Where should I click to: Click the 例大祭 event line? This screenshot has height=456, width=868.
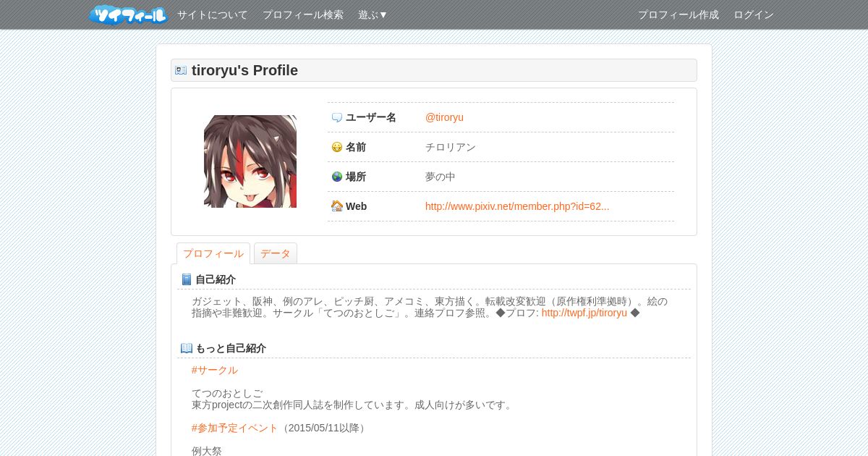pyautogui.click(x=207, y=451)
